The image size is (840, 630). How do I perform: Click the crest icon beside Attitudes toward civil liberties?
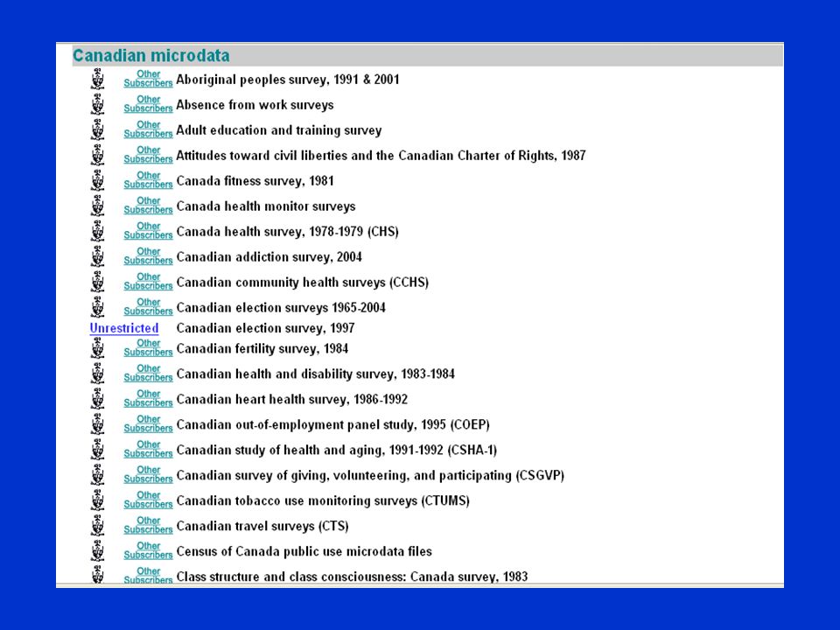tap(97, 156)
